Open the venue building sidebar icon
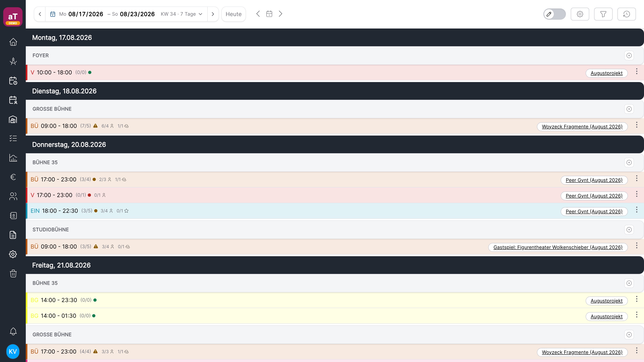 (13, 119)
